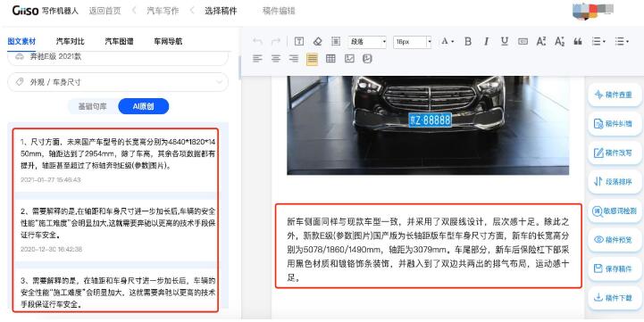Click the text box format icon

299,41
